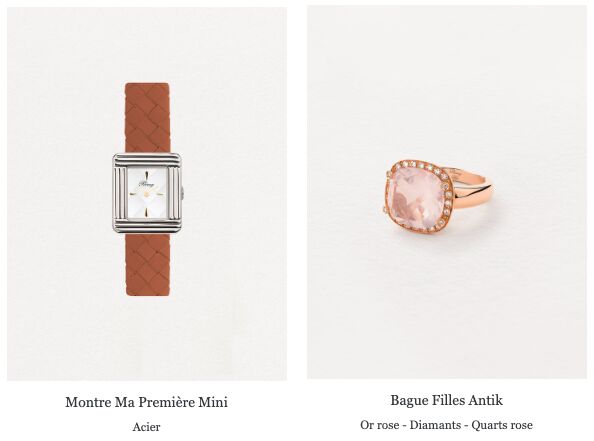Select the watch's white dial

pos(147,193)
